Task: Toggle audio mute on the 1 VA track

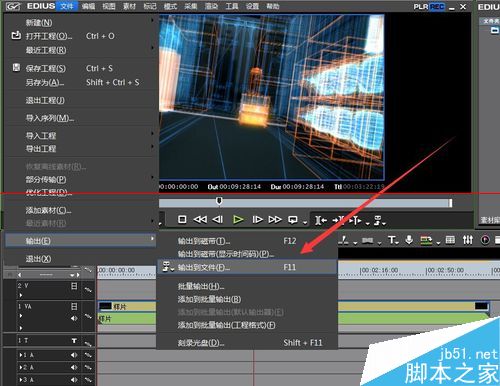Action: [74, 318]
